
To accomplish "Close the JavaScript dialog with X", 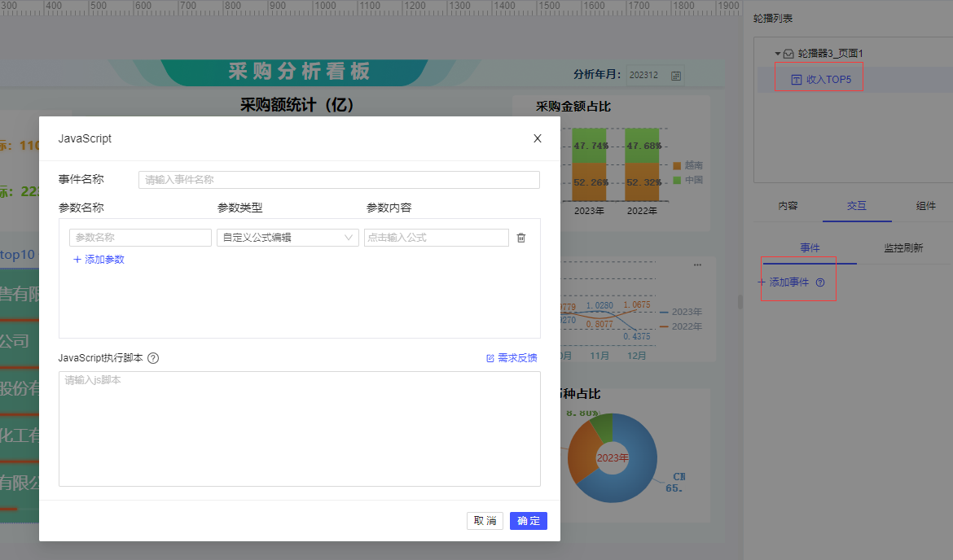I will (x=538, y=138).
